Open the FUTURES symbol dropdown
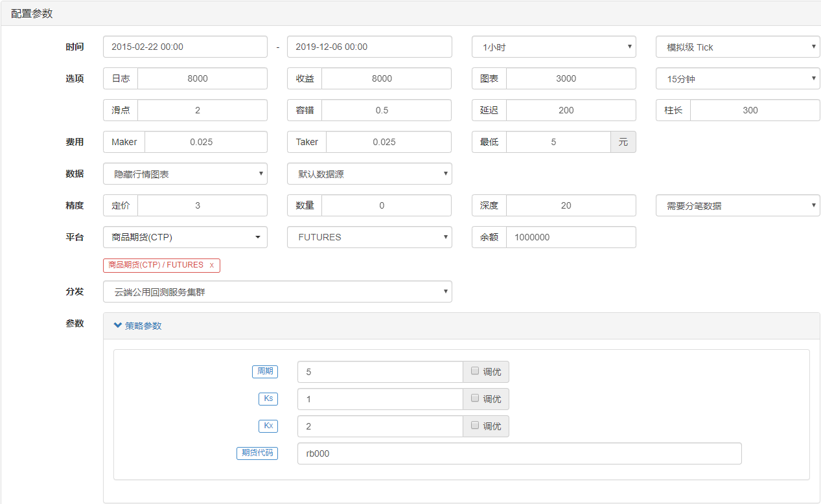The image size is (821, 504). point(369,238)
